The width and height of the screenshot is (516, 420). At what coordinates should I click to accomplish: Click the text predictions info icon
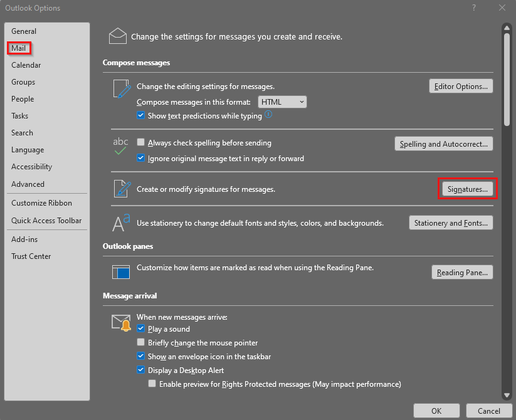pyautogui.click(x=268, y=115)
